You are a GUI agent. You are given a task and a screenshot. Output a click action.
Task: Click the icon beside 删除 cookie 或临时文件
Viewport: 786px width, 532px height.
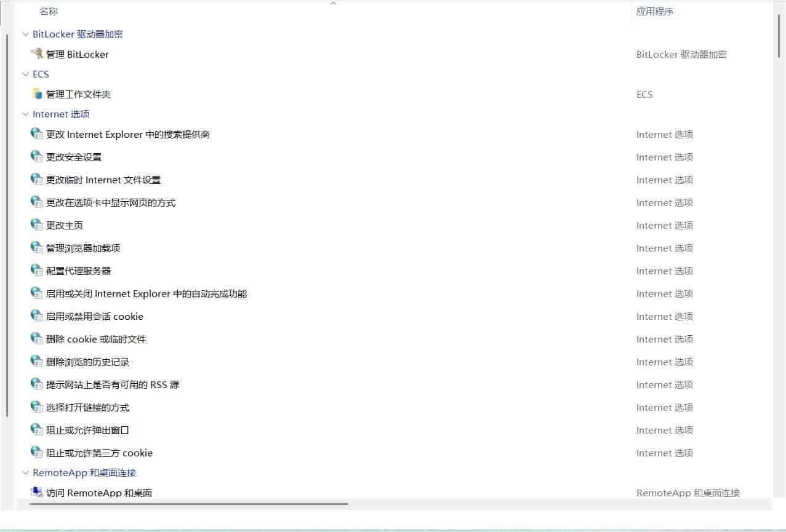[x=36, y=339]
